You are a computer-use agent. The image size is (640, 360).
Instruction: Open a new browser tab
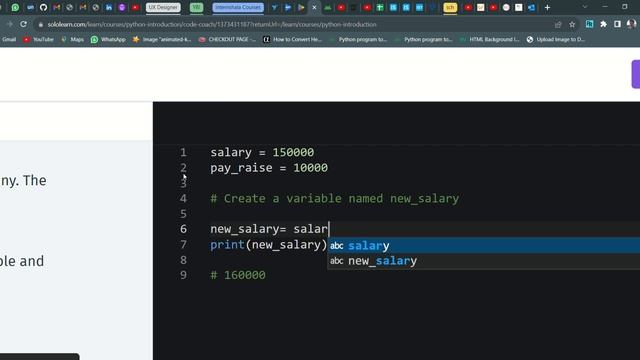click(x=547, y=7)
